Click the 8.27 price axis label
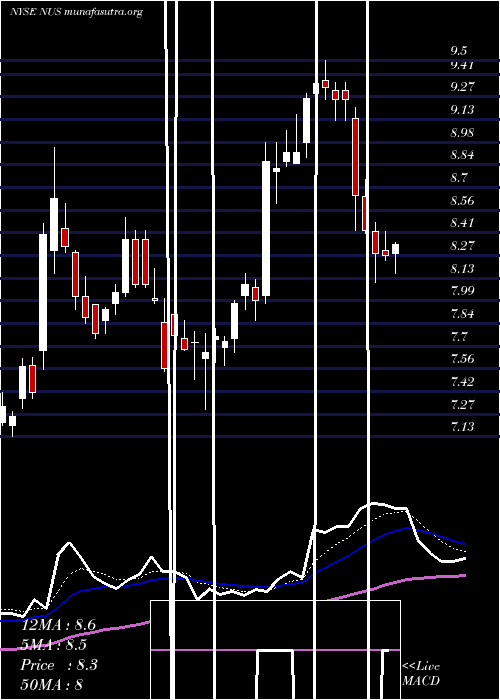The image size is (500, 700). 462,246
